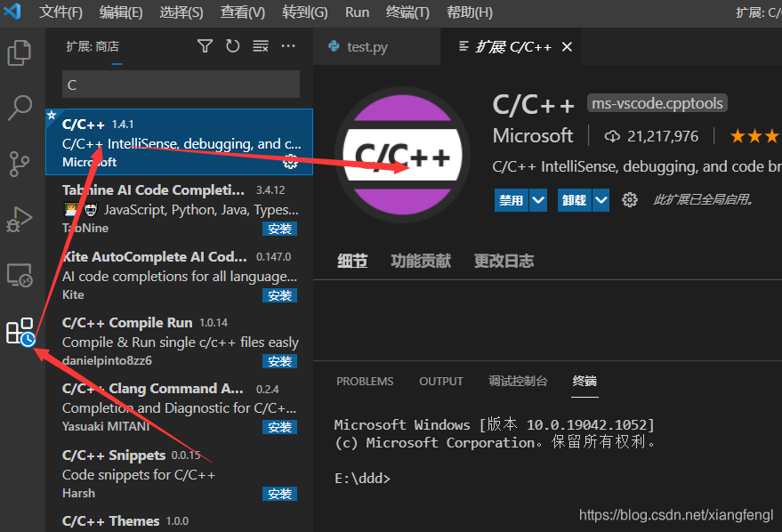Filter extensions with the funnel icon
This screenshot has height=532, width=782.
pos(205,46)
